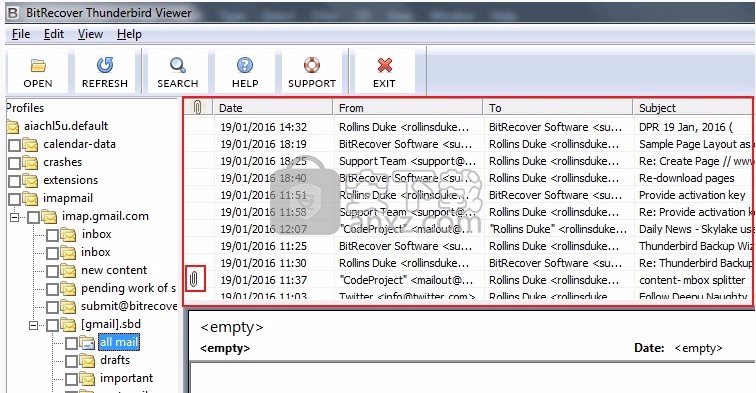Open the View menu
The height and width of the screenshot is (393, 756).
pos(90,34)
